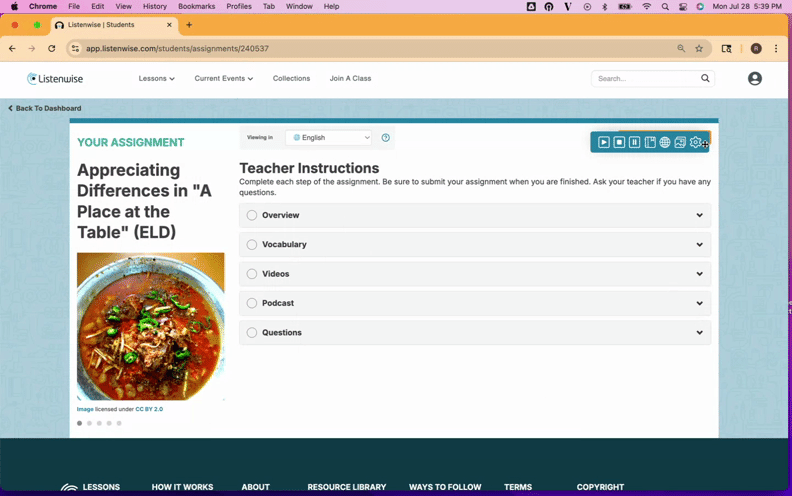Click the globe translate icon in the toolbar

click(665, 142)
